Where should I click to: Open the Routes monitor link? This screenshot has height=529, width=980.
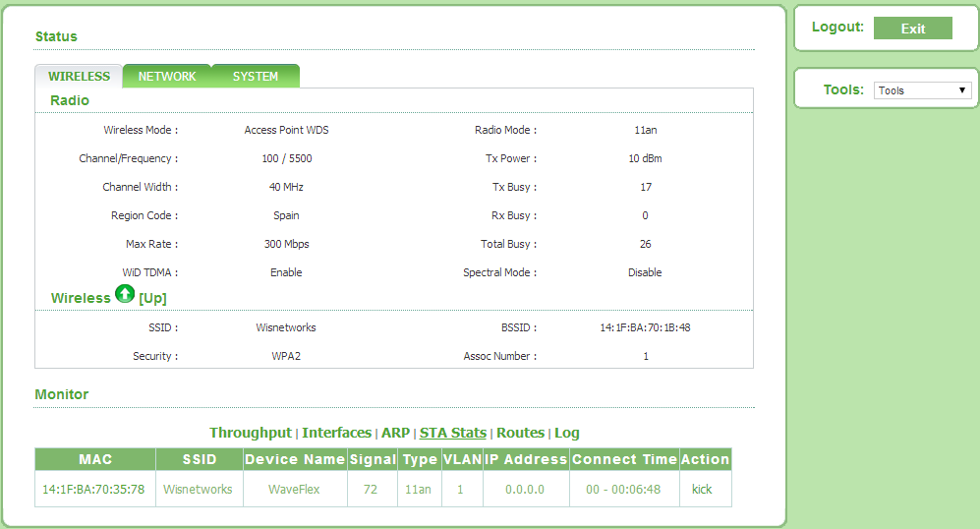[520, 433]
